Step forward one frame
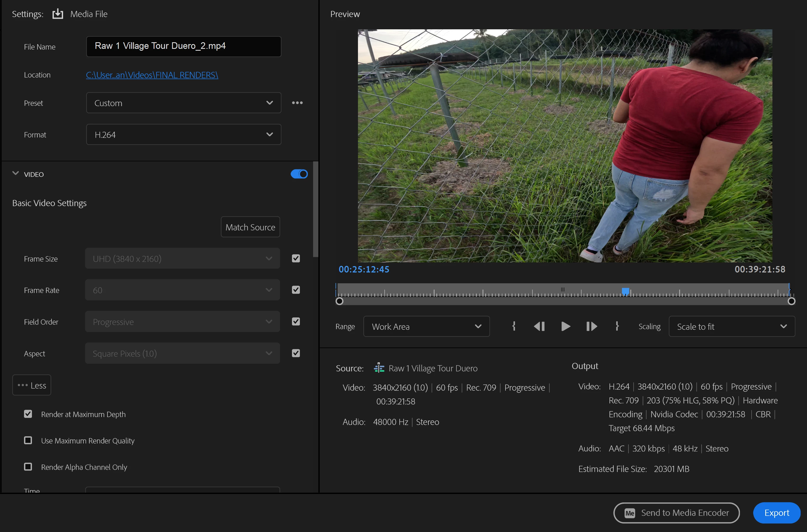The width and height of the screenshot is (807, 532). tap(591, 326)
